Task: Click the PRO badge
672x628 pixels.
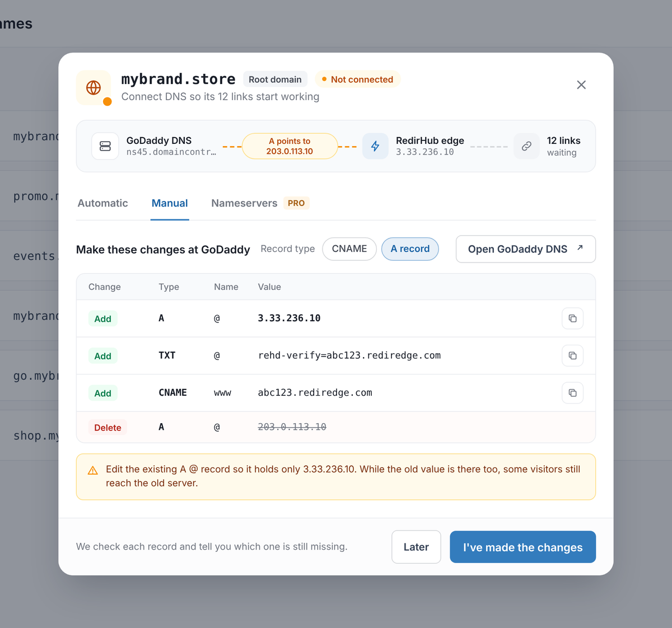Action: click(296, 203)
